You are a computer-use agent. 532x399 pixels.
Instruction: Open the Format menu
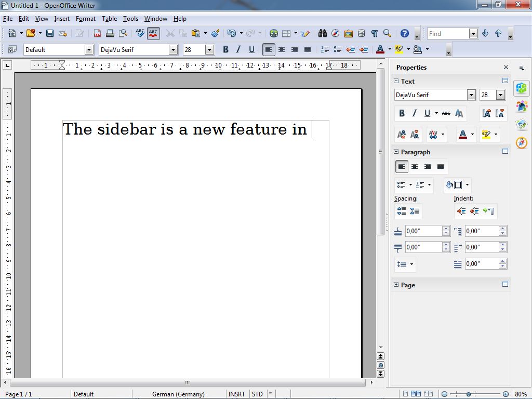[86, 19]
